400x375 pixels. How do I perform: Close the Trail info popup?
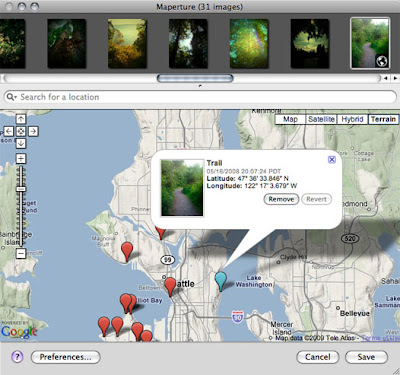tap(332, 160)
